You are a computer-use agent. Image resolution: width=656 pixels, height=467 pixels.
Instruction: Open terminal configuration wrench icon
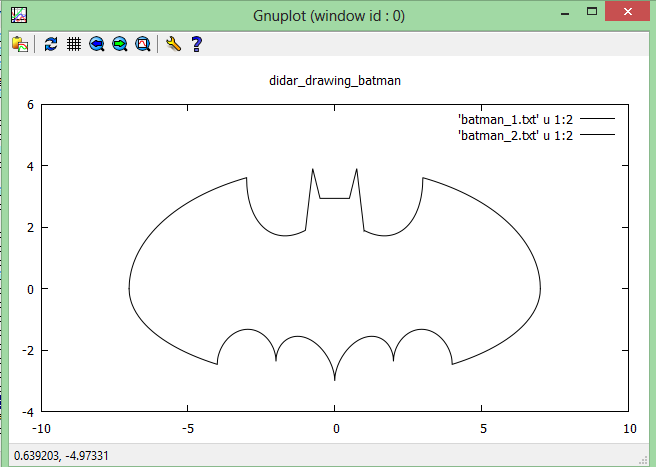point(173,44)
